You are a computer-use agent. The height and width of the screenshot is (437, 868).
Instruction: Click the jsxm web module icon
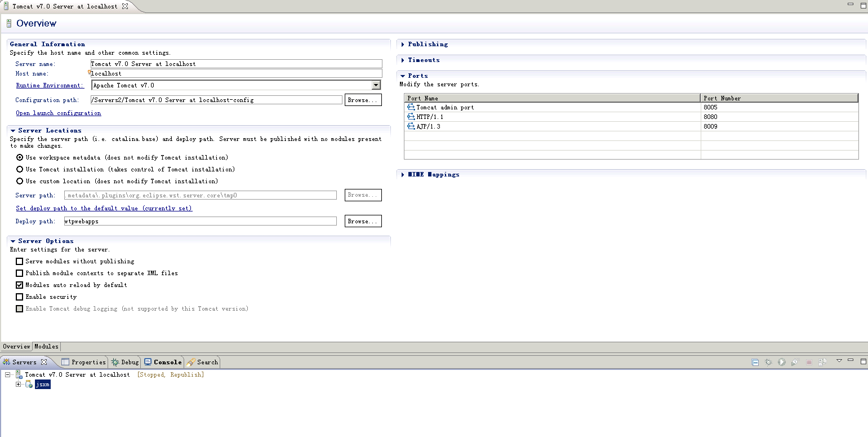point(29,384)
